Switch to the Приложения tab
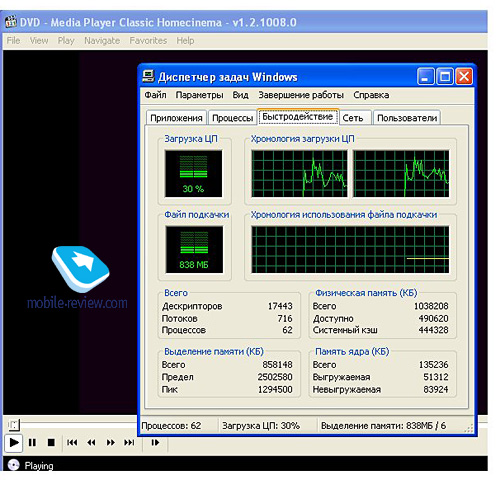 pyautogui.click(x=176, y=118)
